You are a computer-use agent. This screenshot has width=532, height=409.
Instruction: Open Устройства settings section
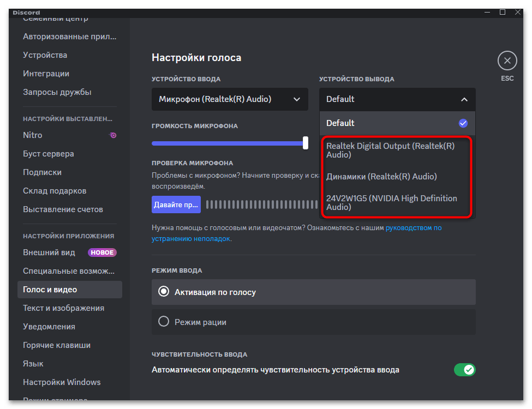[x=69, y=55]
